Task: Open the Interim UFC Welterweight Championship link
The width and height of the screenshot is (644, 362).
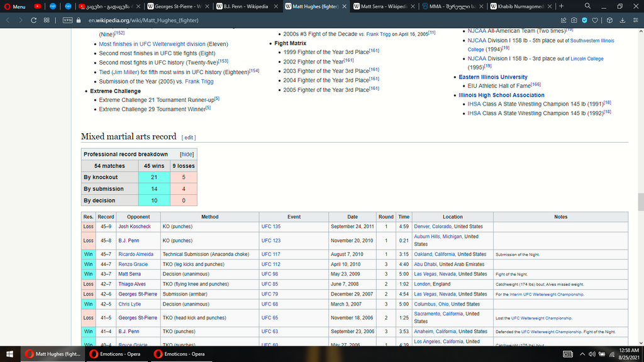Action: click(x=547, y=295)
